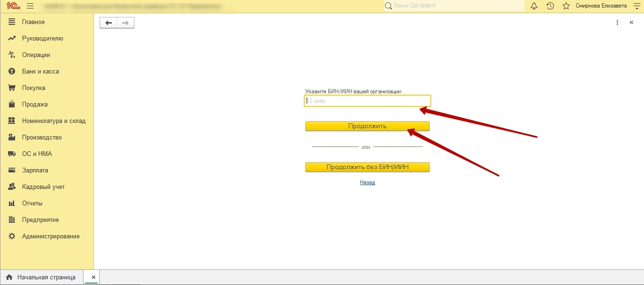
Task: Open the main menu hamburger icon
Action: tap(30, 6)
